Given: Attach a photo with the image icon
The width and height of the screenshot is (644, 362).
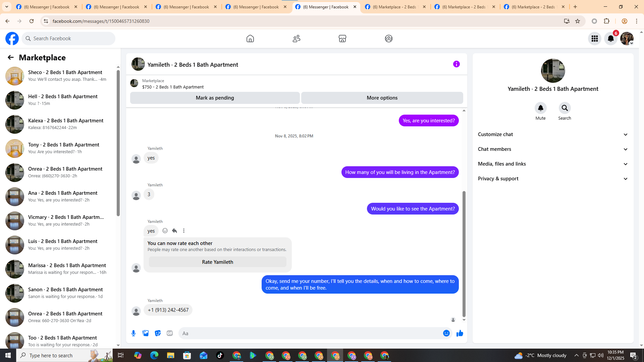Looking at the screenshot, I should pos(146,333).
